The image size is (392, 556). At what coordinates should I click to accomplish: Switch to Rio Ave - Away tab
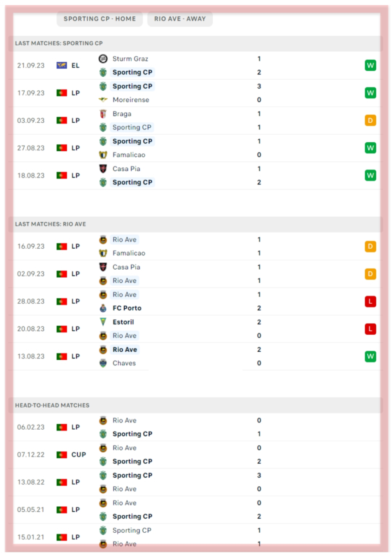pyautogui.click(x=180, y=19)
